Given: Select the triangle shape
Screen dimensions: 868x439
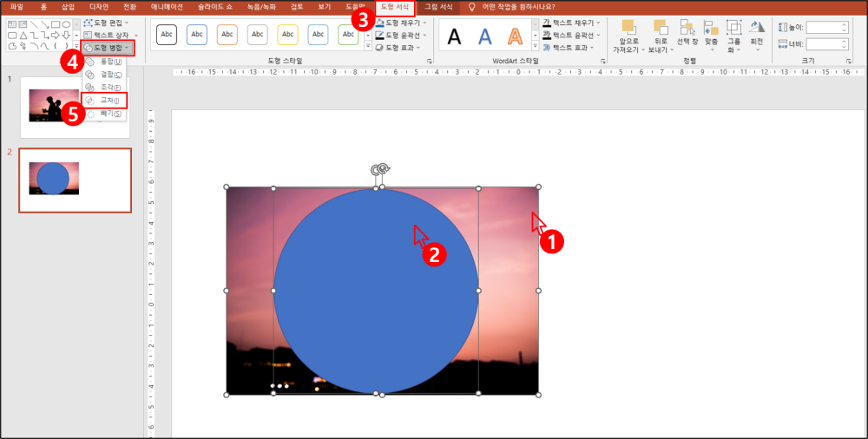Looking at the screenshot, I should (x=23, y=35).
